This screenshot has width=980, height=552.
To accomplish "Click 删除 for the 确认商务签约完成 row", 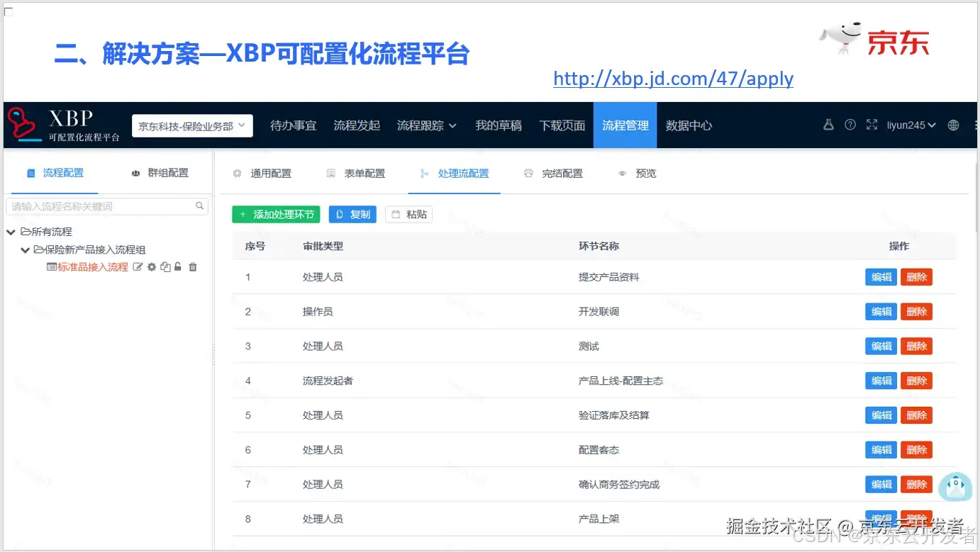I will pos(916,485).
